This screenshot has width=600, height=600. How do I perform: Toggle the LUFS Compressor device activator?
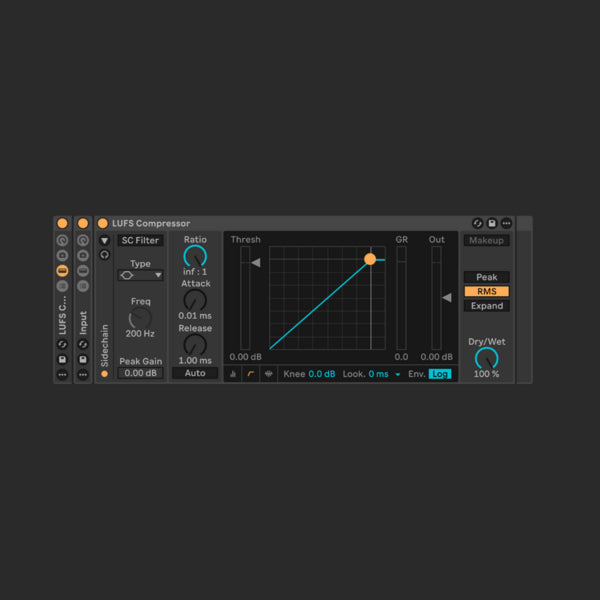[x=103, y=223]
